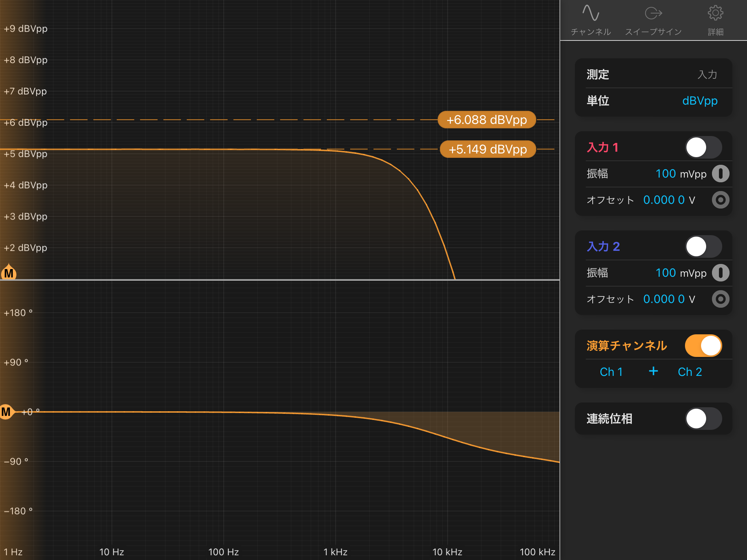Toggle the 入力 1 switch

[703, 147]
